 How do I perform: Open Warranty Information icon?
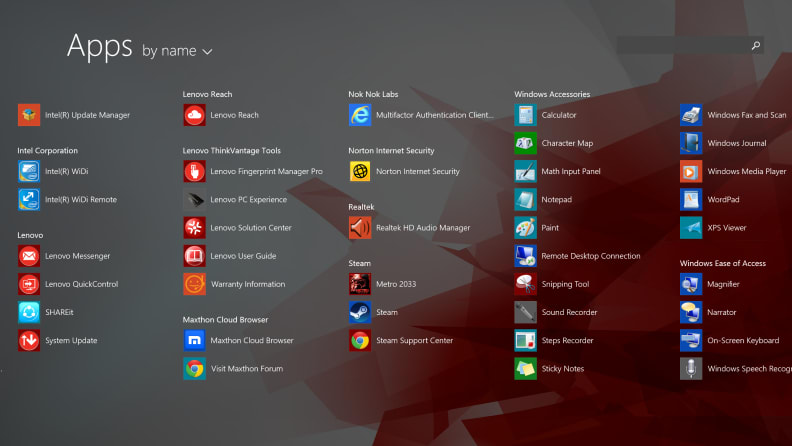click(x=194, y=284)
